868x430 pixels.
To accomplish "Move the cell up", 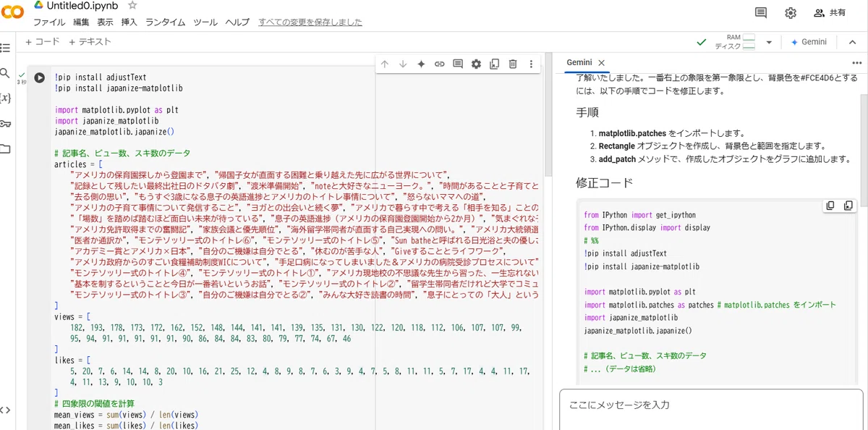I will click(385, 64).
